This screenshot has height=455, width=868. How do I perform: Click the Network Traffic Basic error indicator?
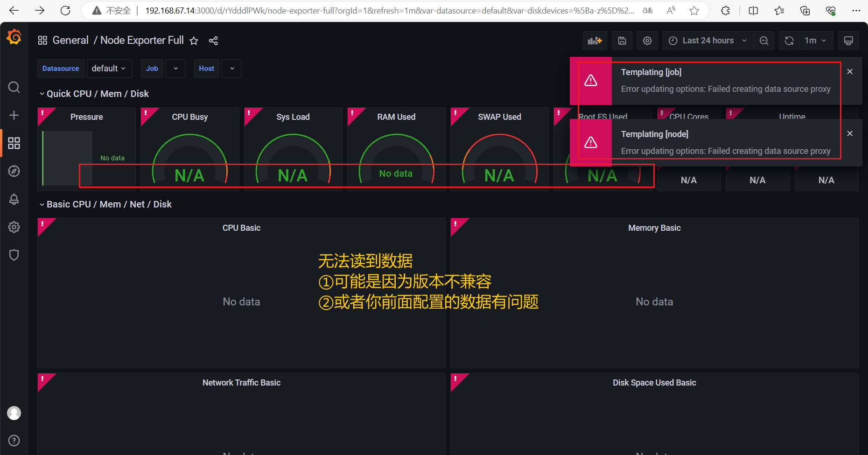43,379
